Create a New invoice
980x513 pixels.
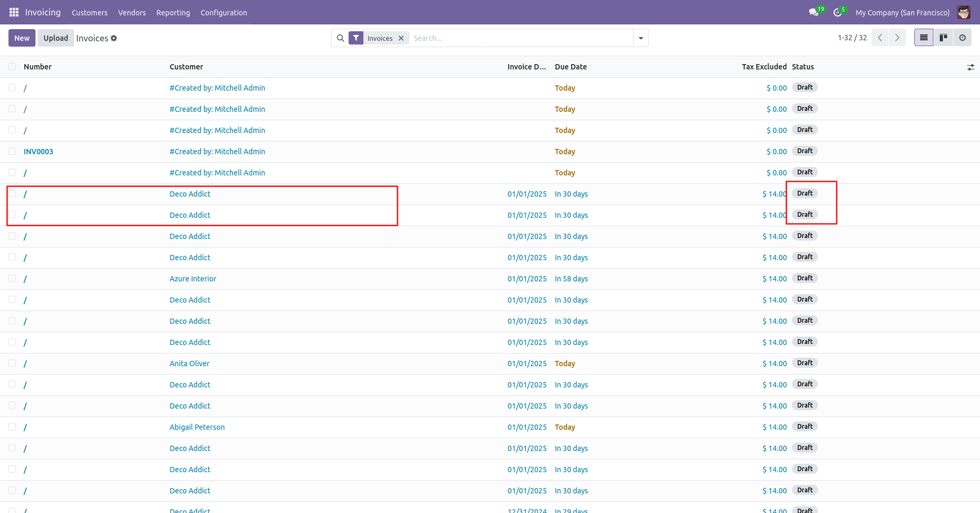tap(22, 38)
